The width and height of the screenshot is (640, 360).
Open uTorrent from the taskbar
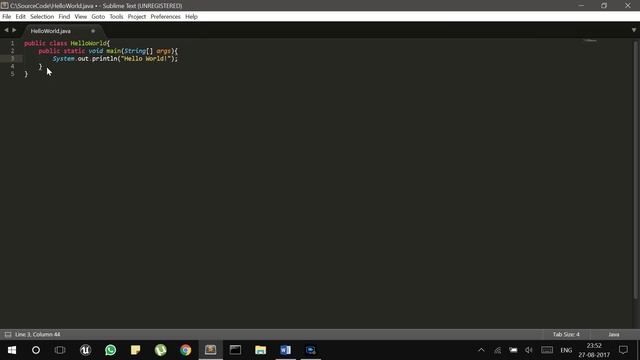(x=161, y=350)
